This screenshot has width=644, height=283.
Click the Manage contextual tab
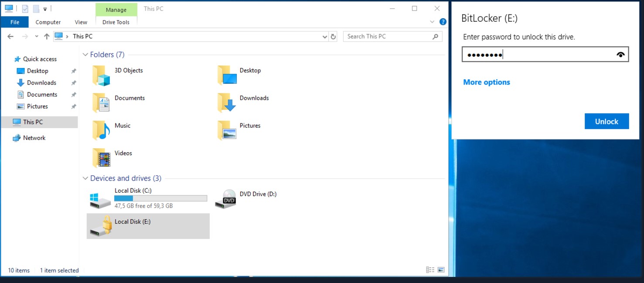116,10
